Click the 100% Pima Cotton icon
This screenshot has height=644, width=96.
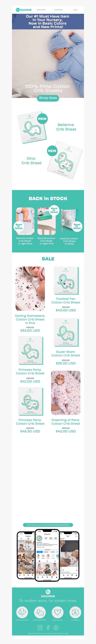click(x=22, y=612)
